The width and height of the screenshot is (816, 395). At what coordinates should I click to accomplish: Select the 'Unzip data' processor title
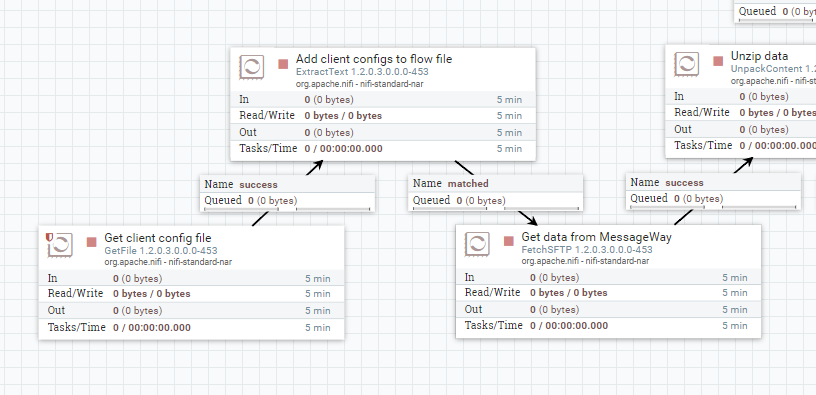tap(759, 56)
